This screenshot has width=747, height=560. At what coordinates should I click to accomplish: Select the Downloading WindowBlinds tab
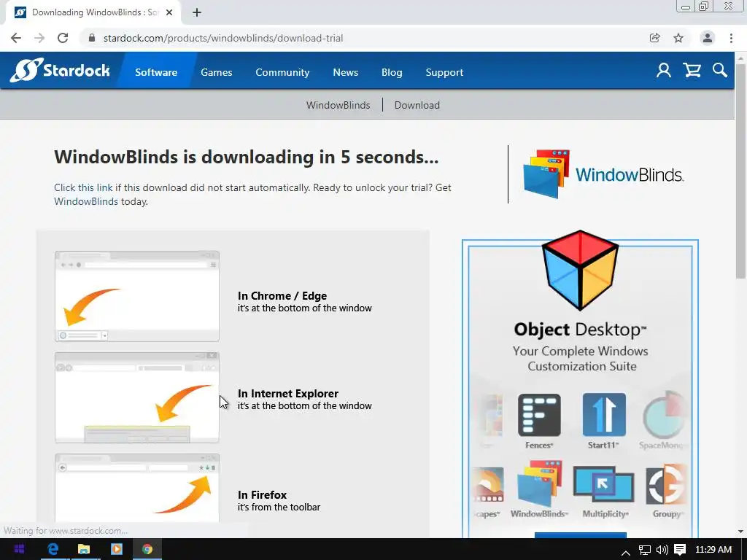coord(93,12)
